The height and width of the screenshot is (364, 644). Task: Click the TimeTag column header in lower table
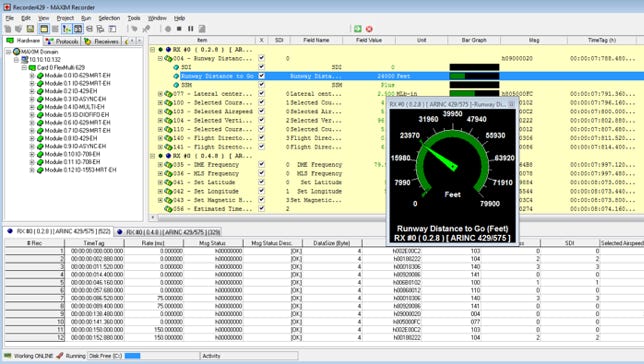[94, 243]
